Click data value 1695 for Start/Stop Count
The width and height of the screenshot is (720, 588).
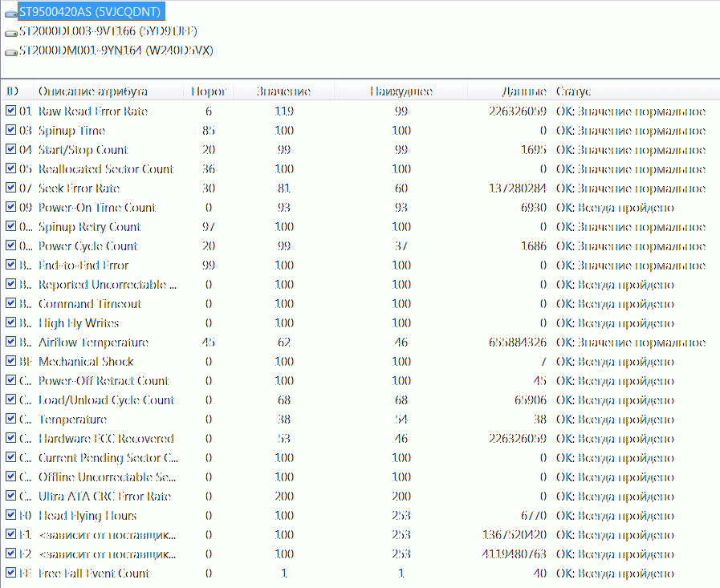pos(534,150)
